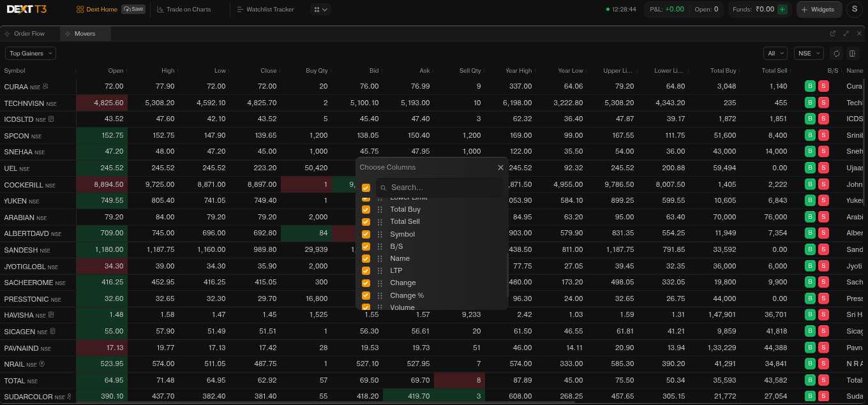Viewport: 868px width, 405px height.
Task: Click red S button for TOTAL row
Action: 823,380
